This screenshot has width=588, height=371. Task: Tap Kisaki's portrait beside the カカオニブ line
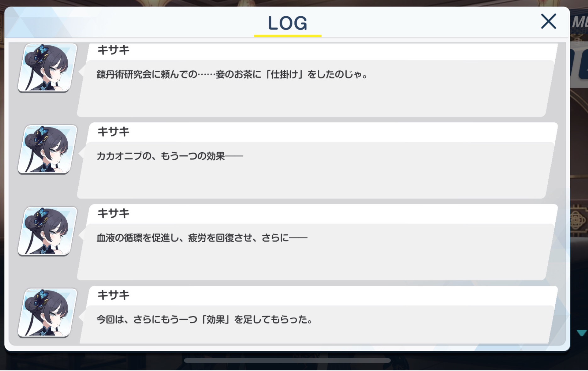point(48,149)
